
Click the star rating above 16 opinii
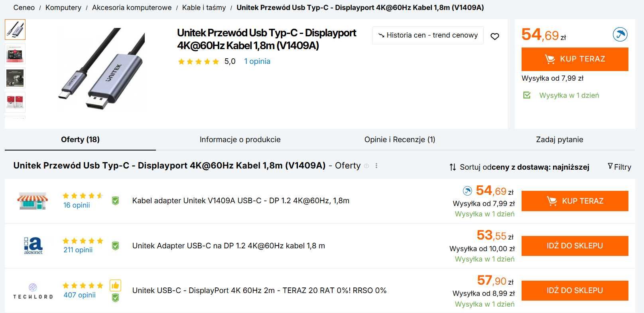pos(83,196)
